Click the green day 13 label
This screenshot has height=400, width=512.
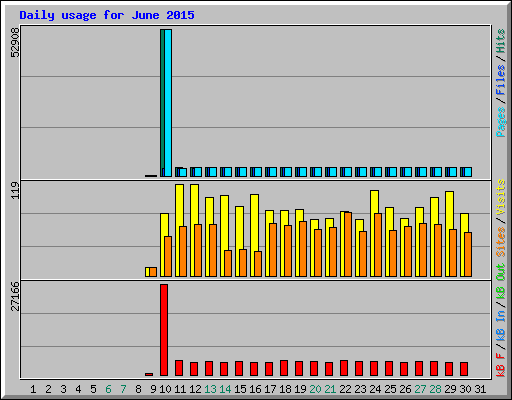pos(210,389)
